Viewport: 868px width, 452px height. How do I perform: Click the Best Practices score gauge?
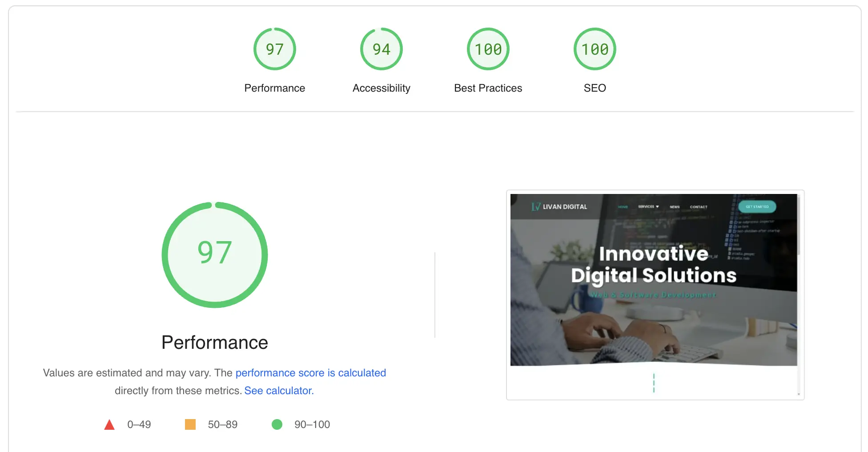pyautogui.click(x=488, y=49)
